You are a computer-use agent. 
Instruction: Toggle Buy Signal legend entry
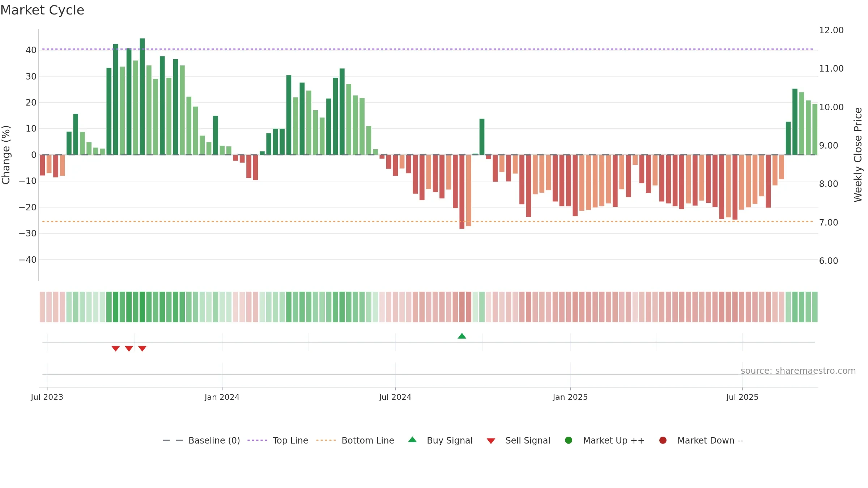click(x=440, y=440)
